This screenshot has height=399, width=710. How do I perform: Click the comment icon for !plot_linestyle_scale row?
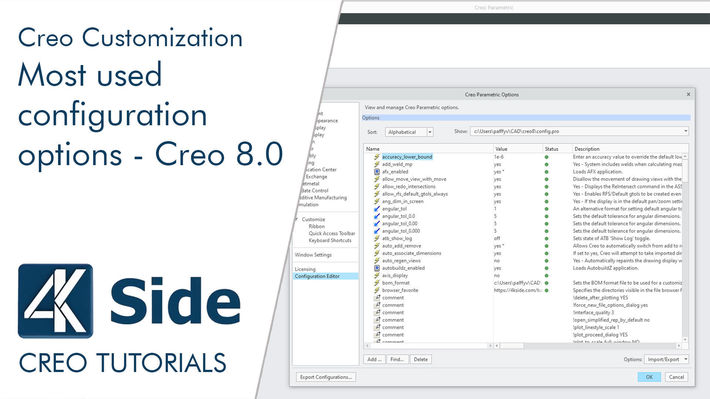click(x=376, y=327)
